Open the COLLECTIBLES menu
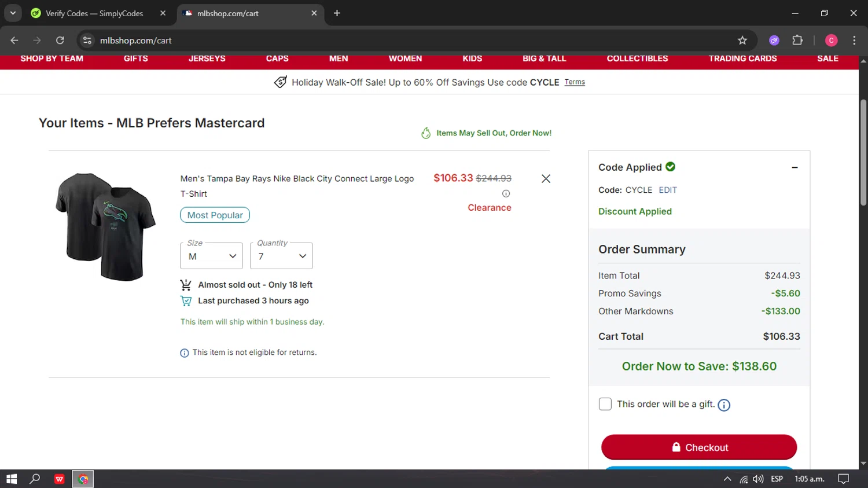Image resolution: width=868 pixels, height=488 pixels. click(x=638, y=58)
